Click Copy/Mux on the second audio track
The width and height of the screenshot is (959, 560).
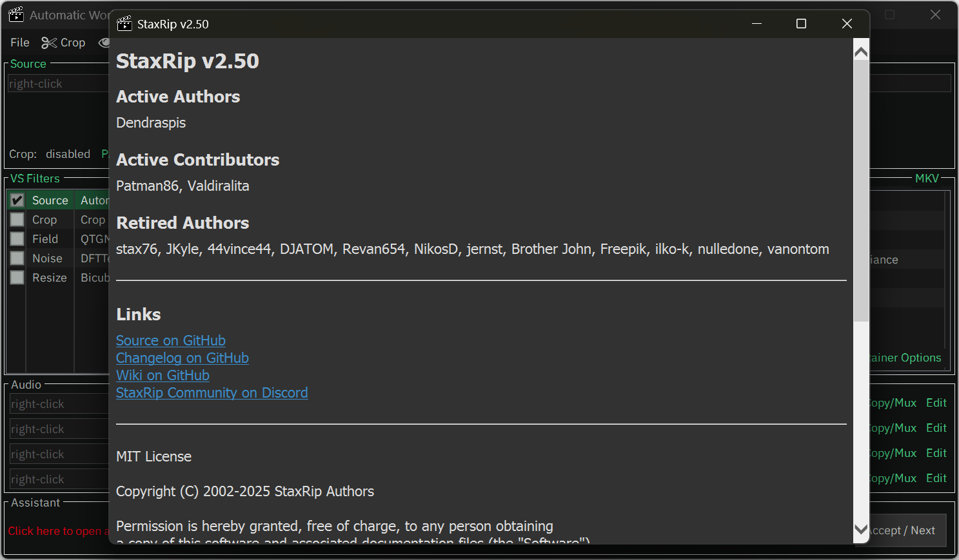pyautogui.click(x=893, y=428)
